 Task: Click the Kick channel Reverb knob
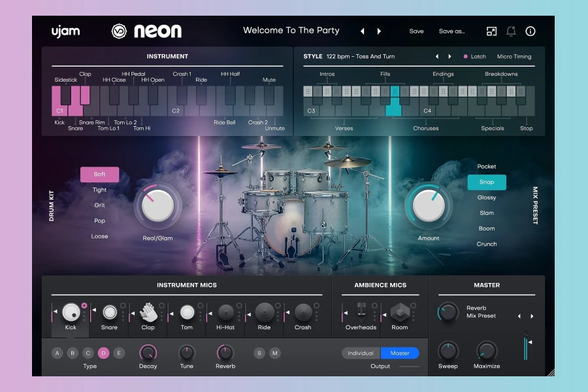pos(225,353)
